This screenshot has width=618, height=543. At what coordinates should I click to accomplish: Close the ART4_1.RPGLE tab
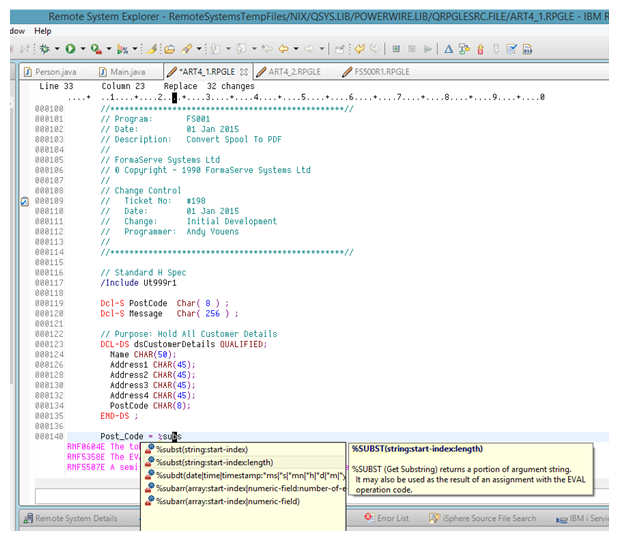pyautogui.click(x=245, y=72)
